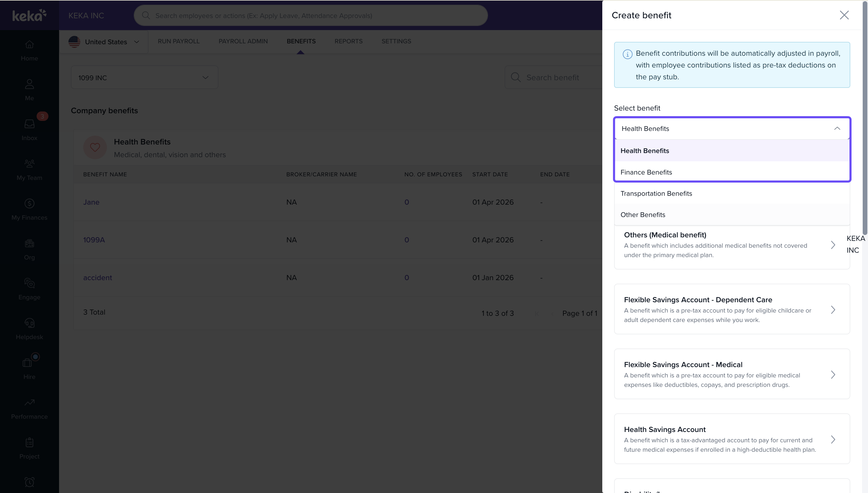
Task: Switch to the Reports tab
Action: point(348,41)
